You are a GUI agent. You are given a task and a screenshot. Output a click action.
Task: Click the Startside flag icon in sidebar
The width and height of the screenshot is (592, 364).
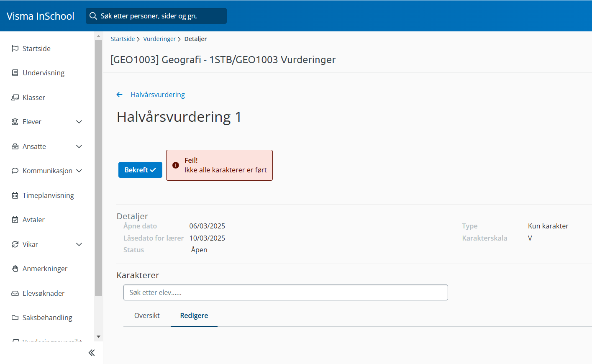click(x=15, y=49)
